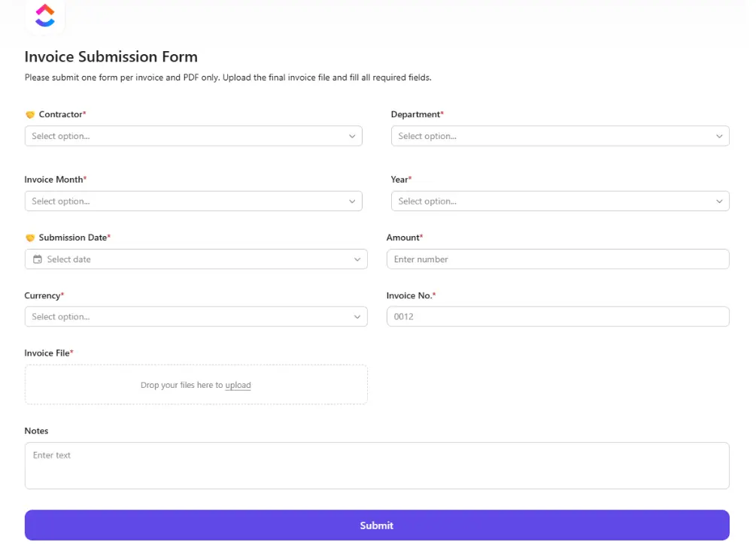Click the Year field label

click(401, 179)
